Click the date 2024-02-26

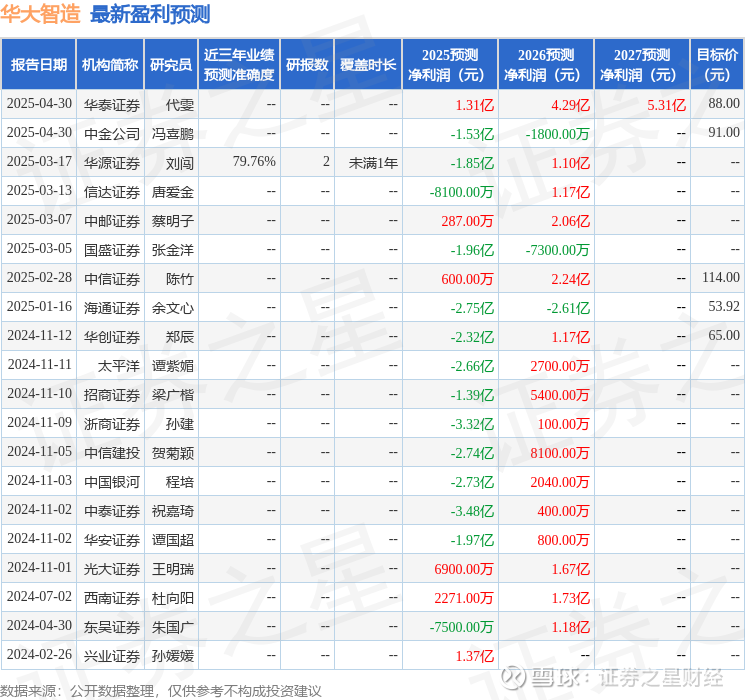coord(39,654)
